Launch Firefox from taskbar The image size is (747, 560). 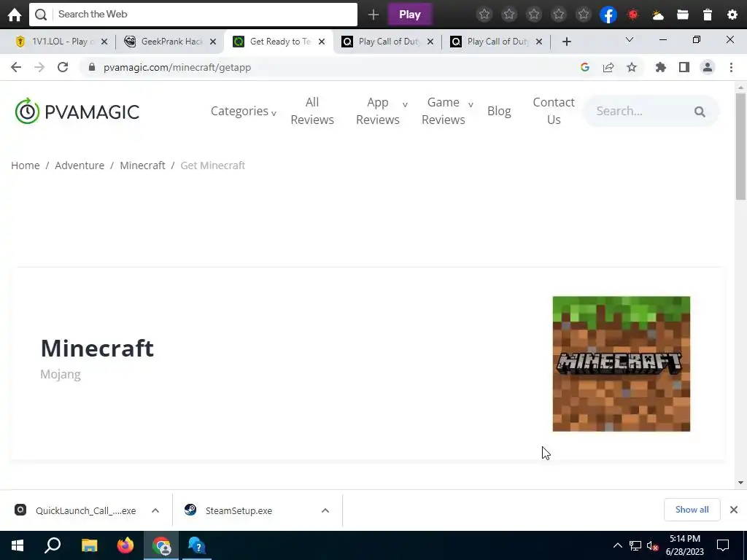point(125,545)
